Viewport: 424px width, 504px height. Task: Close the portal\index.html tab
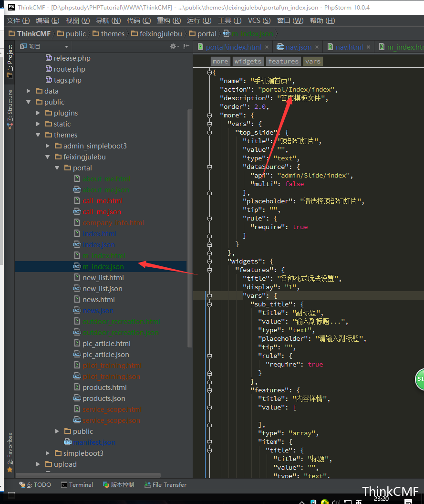(267, 47)
